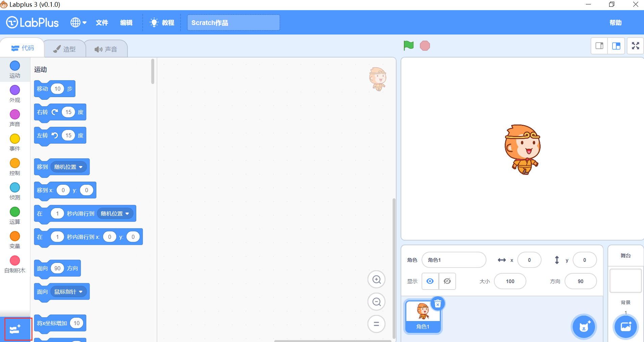Image resolution: width=644 pixels, height=342 pixels.
Task: Select the 运算 green category
Action: click(15, 212)
